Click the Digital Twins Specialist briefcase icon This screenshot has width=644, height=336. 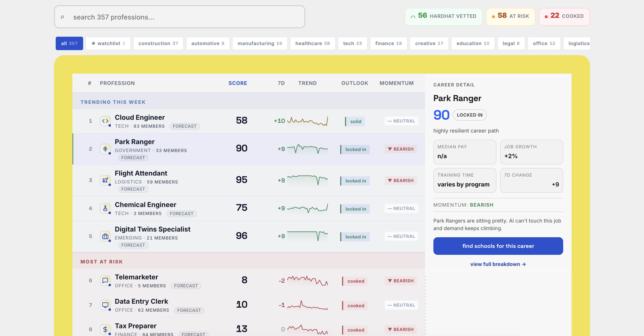pyautogui.click(x=105, y=236)
